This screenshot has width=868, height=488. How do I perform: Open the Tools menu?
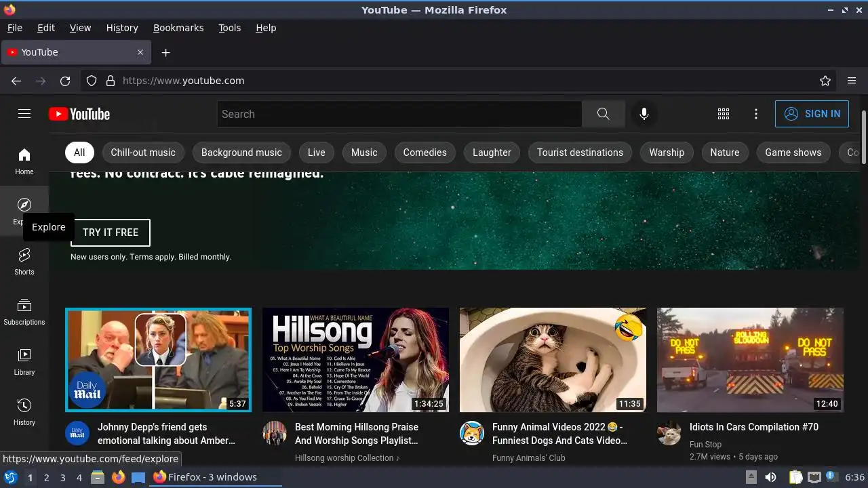[x=230, y=28]
